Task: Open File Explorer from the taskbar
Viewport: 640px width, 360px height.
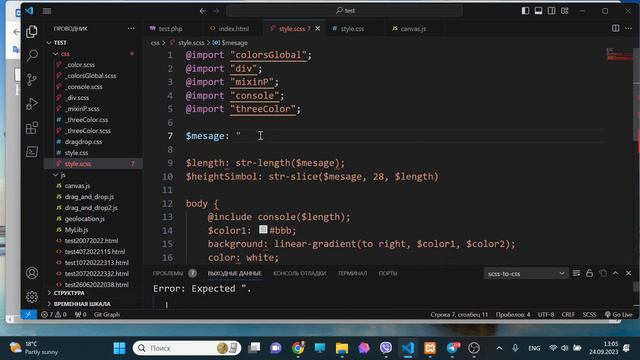Action: pos(342,348)
